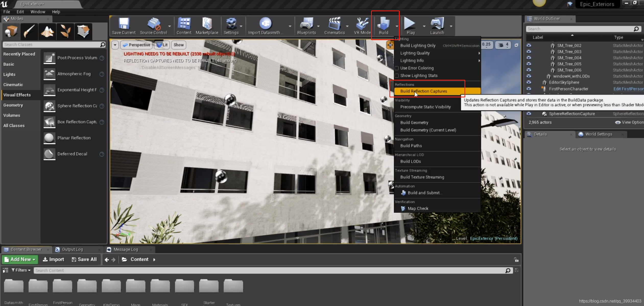644x306 pixels.
Task: Select Sphere Reflection Capture from Visual Effects
Action: tap(74, 106)
